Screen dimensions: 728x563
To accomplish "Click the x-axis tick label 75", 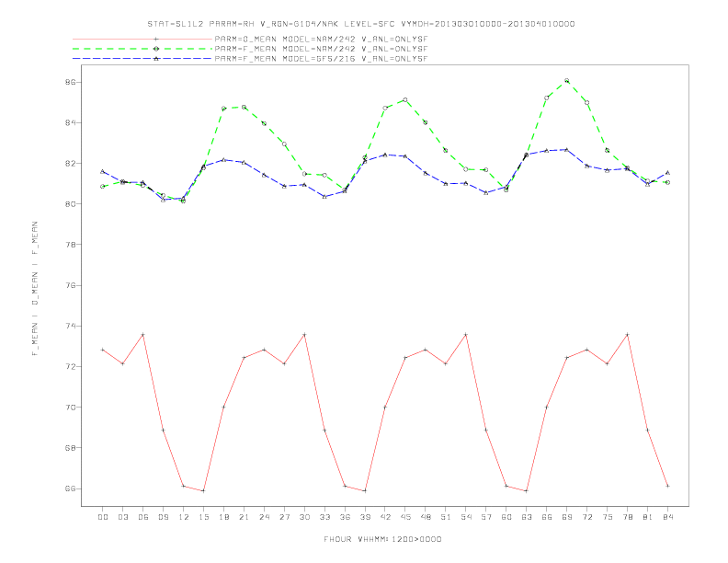I will point(608,517).
